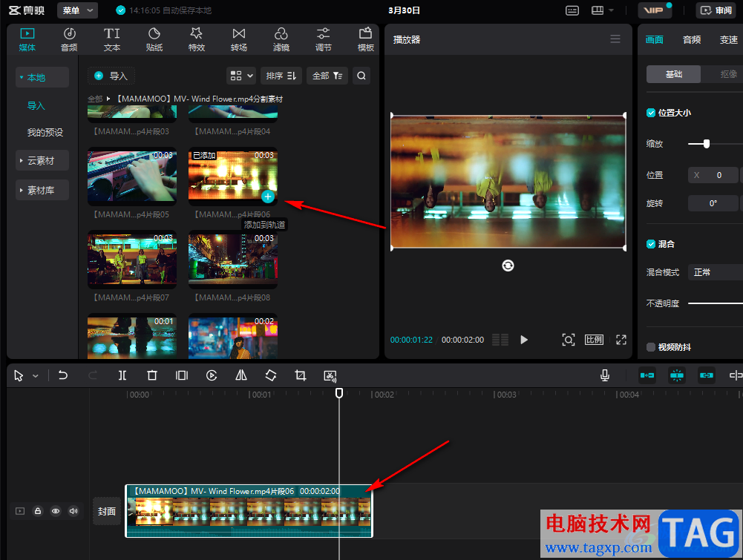This screenshot has width=743, height=560.
Task: Delete the selected clip with trash icon
Action: pyautogui.click(x=151, y=375)
